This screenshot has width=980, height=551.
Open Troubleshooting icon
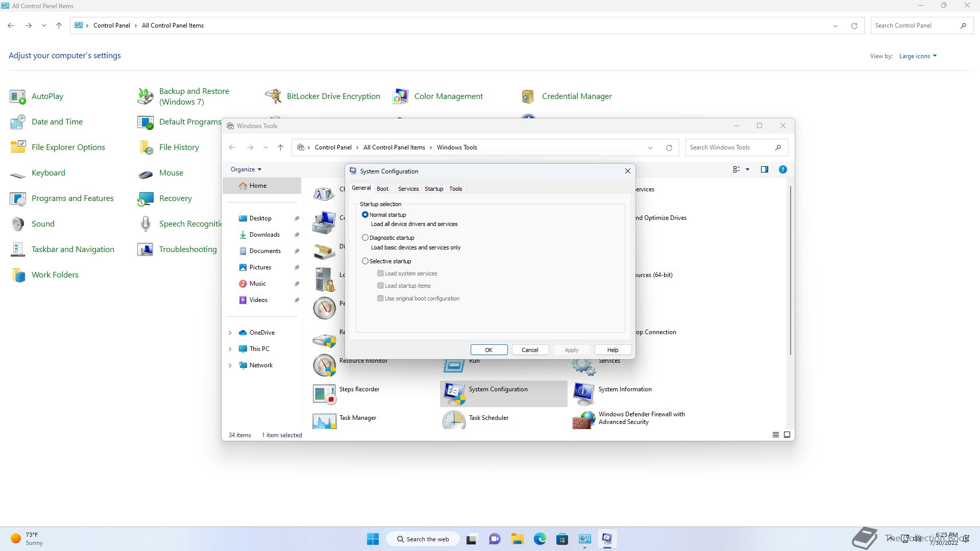tap(145, 249)
